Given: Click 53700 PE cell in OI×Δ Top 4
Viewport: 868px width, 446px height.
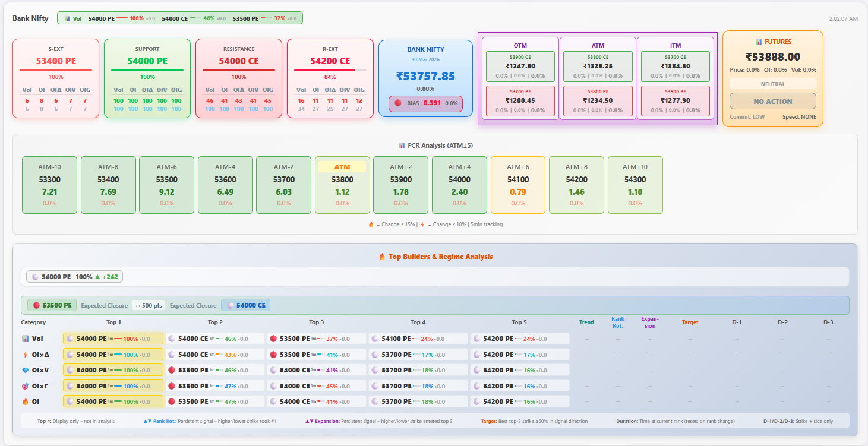Looking at the screenshot, I should pyautogui.click(x=418, y=355).
